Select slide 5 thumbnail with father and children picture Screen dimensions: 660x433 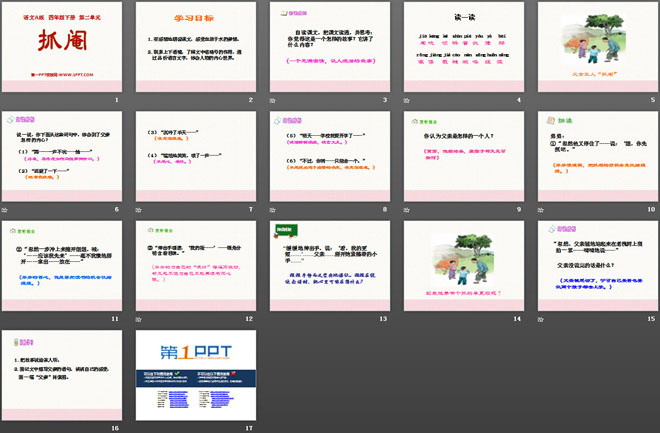(x=598, y=47)
